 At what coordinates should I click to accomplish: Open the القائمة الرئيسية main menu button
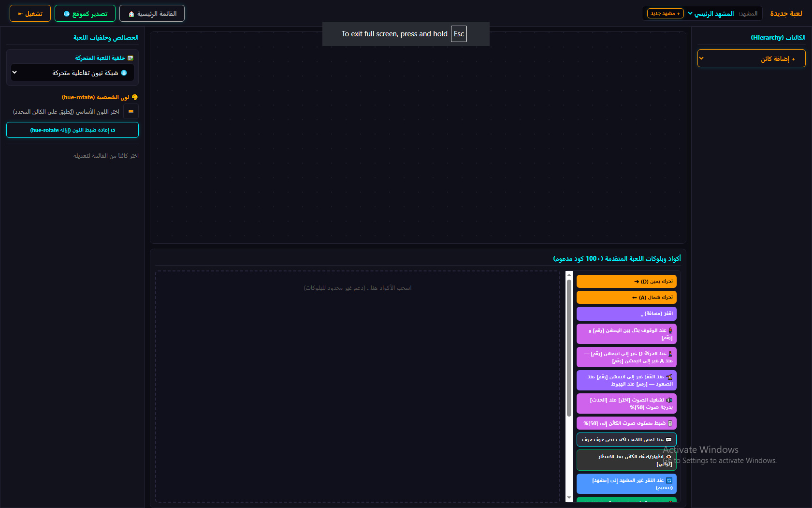tap(152, 14)
